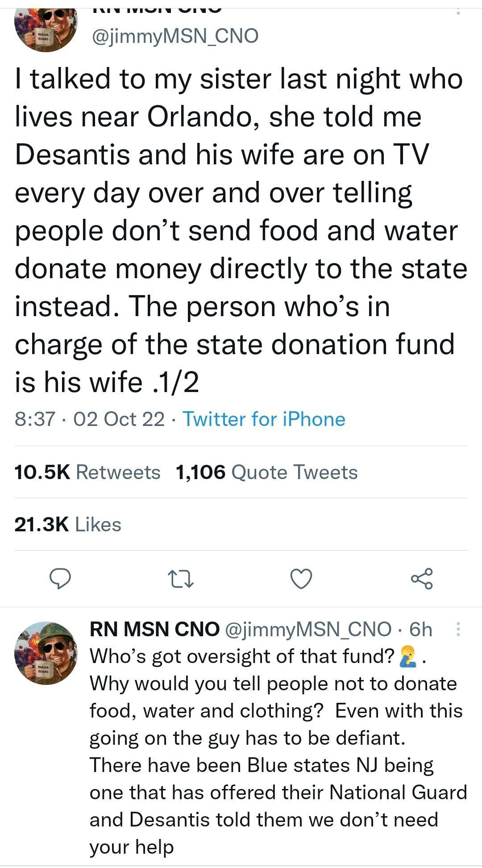Open the RN MSN CNO reply author name
The width and height of the screenshot is (482, 868).
click(x=153, y=628)
